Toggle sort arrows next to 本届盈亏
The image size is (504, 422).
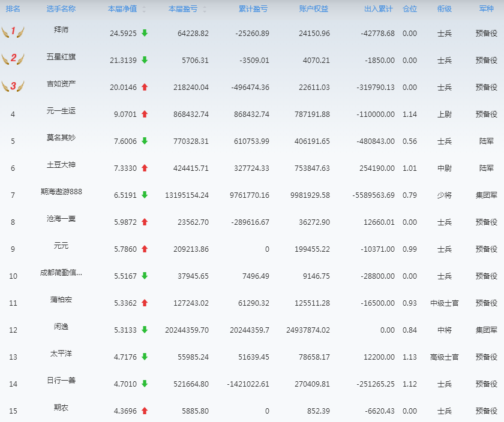coord(205,10)
